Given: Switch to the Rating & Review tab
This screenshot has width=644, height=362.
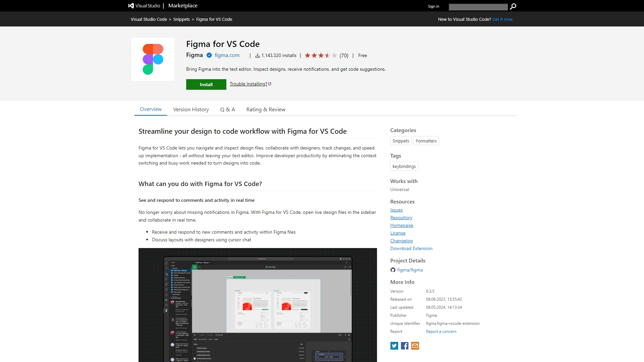Looking at the screenshot, I should pyautogui.click(x=266, y=110).
